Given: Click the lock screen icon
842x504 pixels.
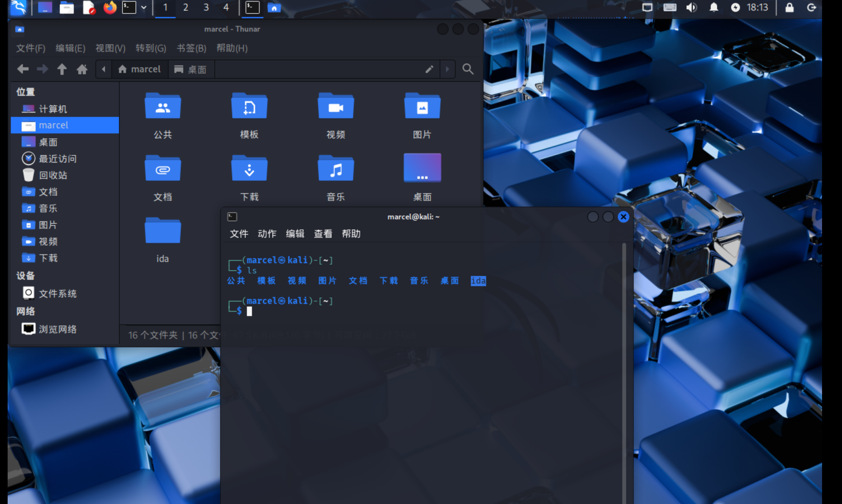Looking at the screenshot, I should 789,8.
